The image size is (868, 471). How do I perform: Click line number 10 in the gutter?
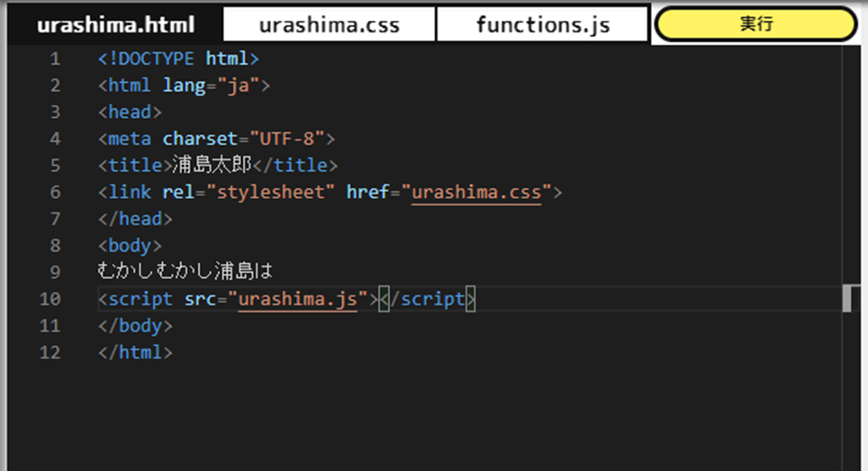50,299
